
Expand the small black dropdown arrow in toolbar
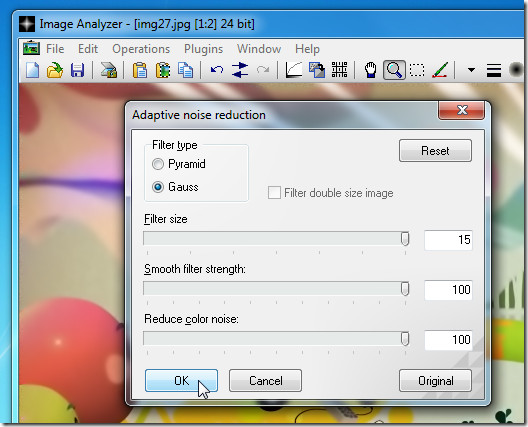471,70
